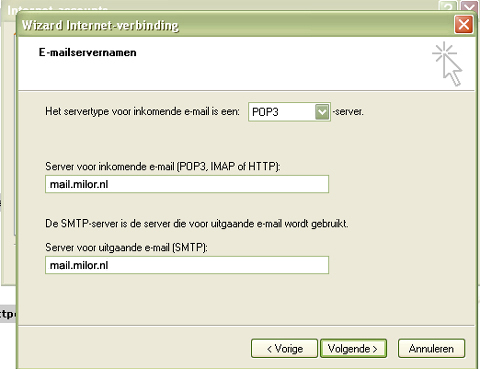Click the SMTP-server description text
The image size is (480, 369).
click(x=197, y=223)
